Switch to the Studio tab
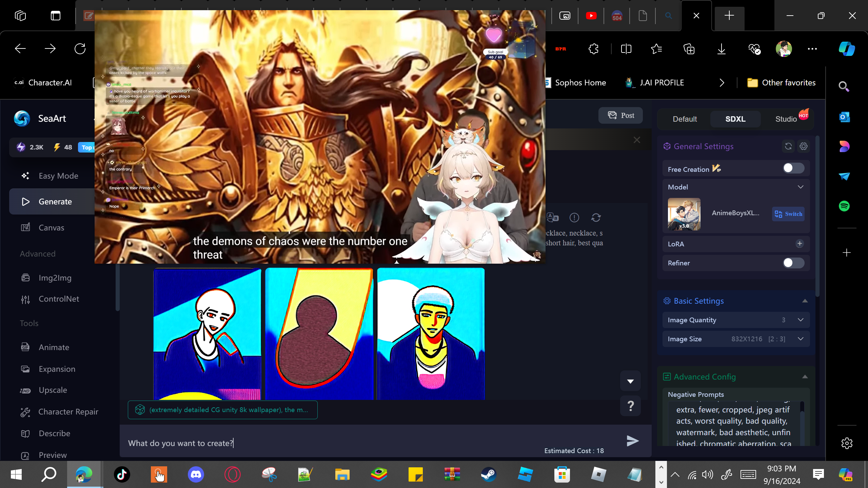This screenshot has height=488, width=868. tap(786, 119)
